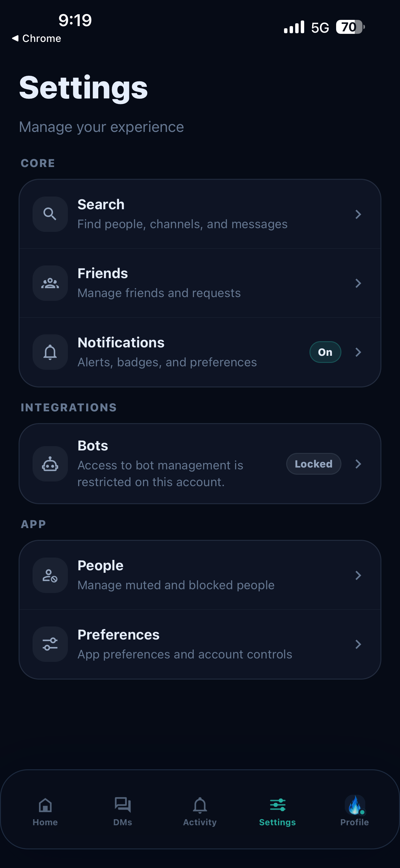Return to Chrome via back link

pyautogui.click(x=36, y=38)
